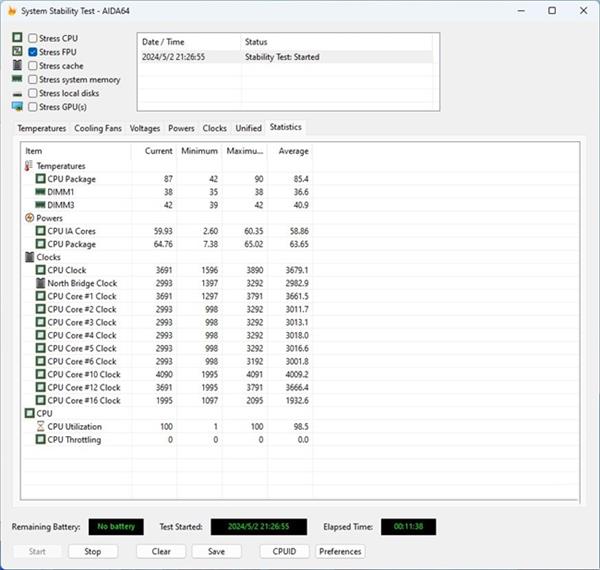Click the hourglass icon beside CPU Utilization
This screenshot has width=600, height=570.
(x=40, y=426)
